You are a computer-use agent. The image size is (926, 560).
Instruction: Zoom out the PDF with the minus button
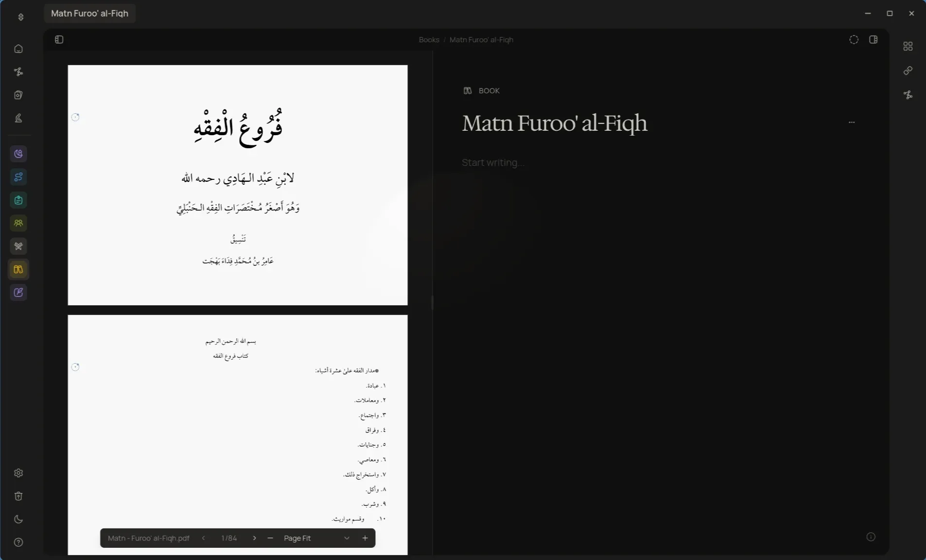pos(270,538)
